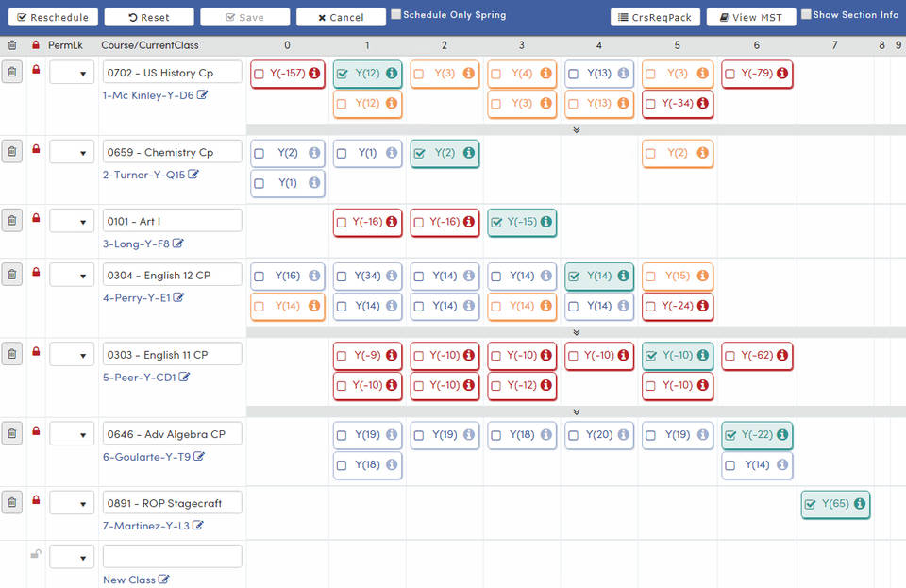The width and height of the screenshot is (906, 588).
Task: Click the unlocked padlock in New Class row
Action: [x=36, y=554]
